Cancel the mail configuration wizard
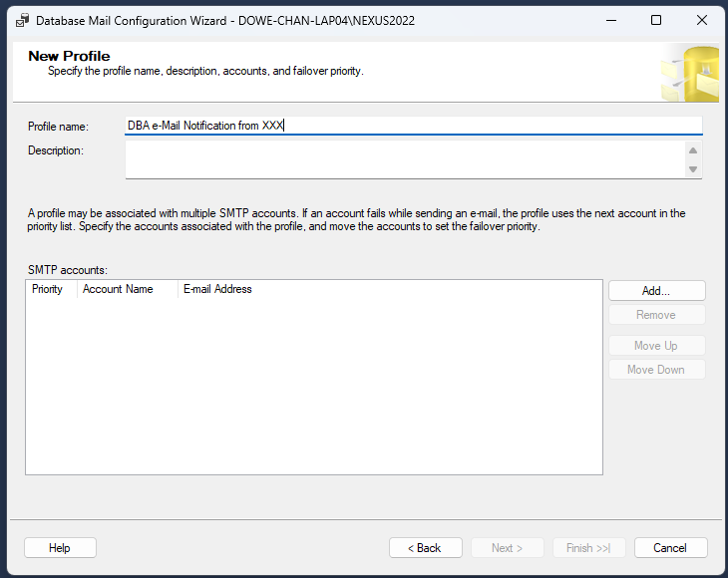This screenshot has width=728, height=578. pos(670,548)
